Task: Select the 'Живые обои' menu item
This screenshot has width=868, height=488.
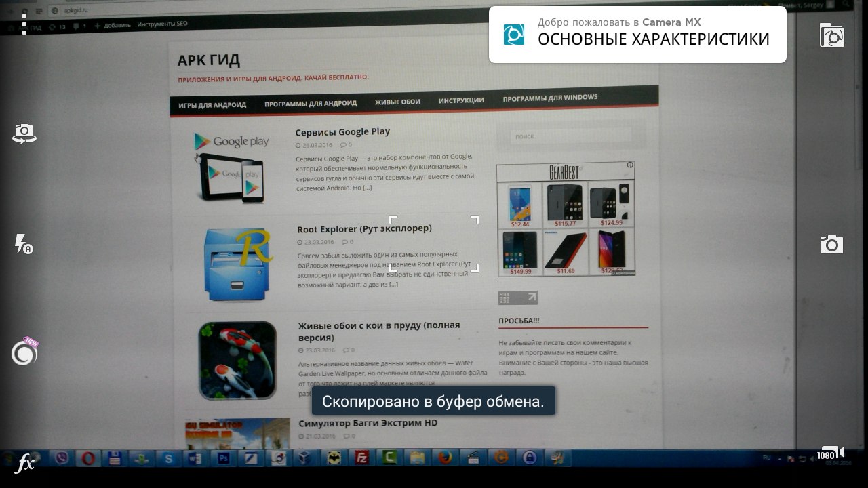Action: coord(397,102)
